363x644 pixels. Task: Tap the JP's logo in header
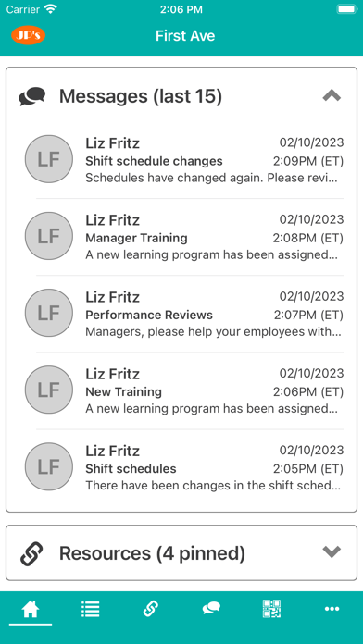click(x=29, y=36)
